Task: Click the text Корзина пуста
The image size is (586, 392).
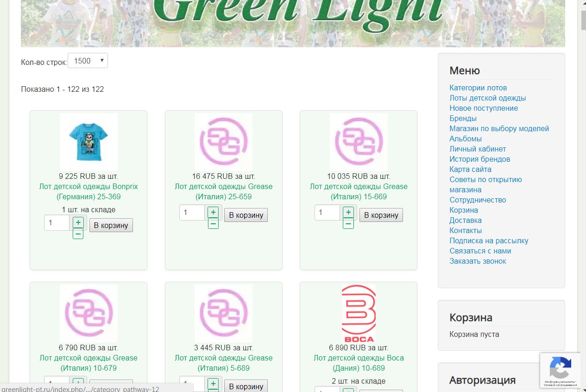Action: (474, 334)
